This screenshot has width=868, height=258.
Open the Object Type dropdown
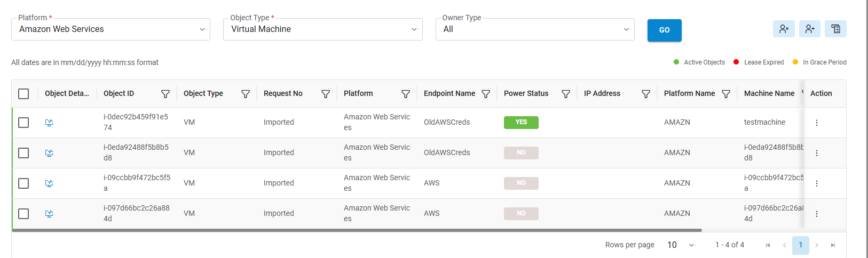[x=322, y=29]
